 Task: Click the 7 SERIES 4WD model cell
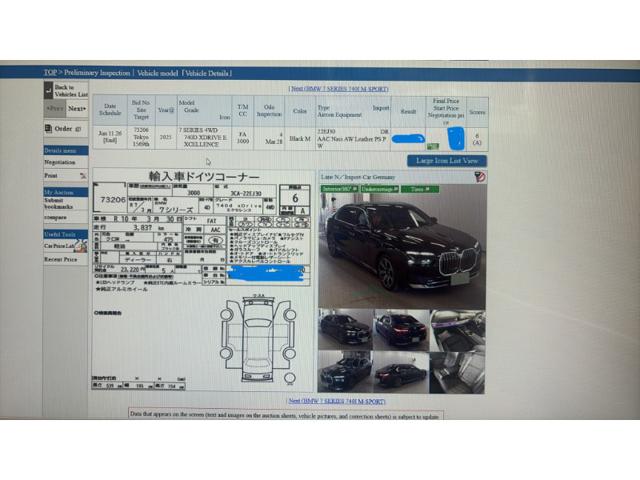point(204,137)
